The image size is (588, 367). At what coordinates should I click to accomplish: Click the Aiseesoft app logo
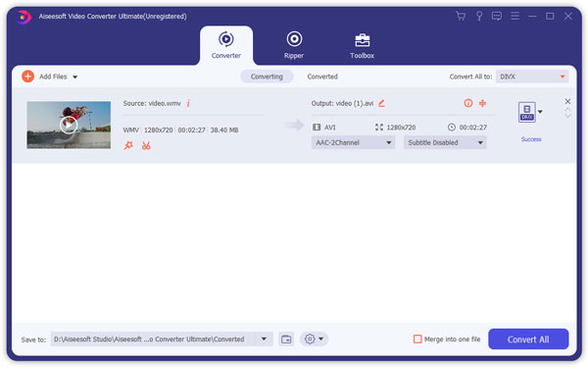[x=24, y=17]
